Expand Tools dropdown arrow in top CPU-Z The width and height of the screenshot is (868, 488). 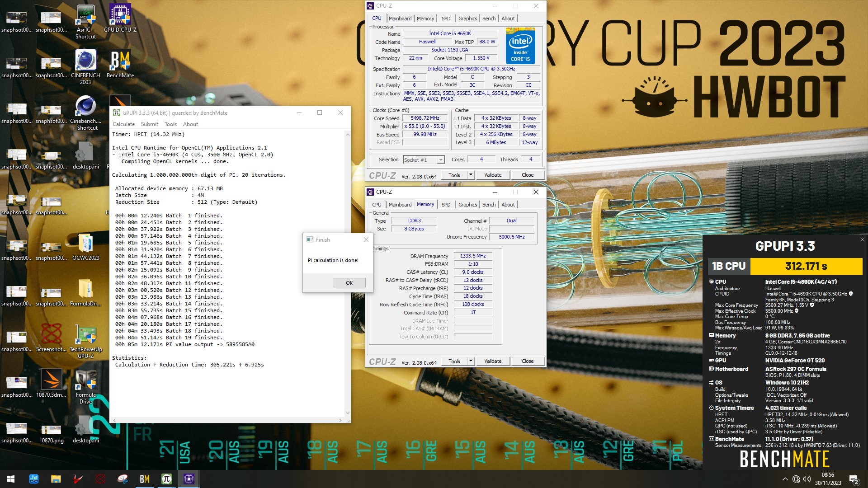point(471,175)
